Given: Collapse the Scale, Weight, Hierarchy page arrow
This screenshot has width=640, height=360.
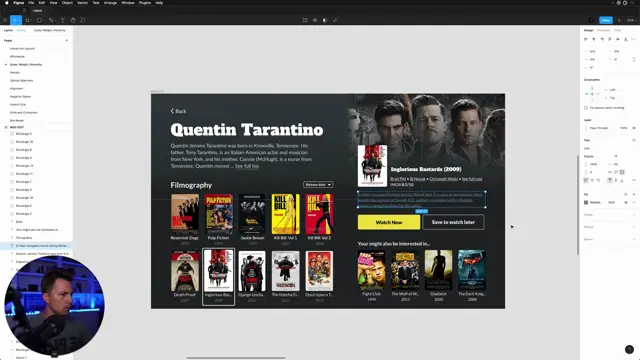Looking at the screenshot, I should coord(6,64).
